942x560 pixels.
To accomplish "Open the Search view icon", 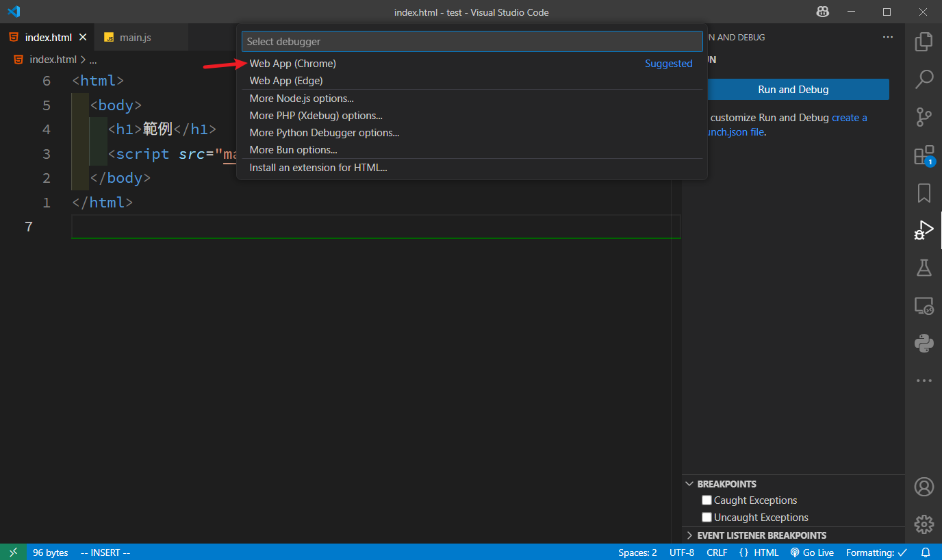I will pos(924,79).
